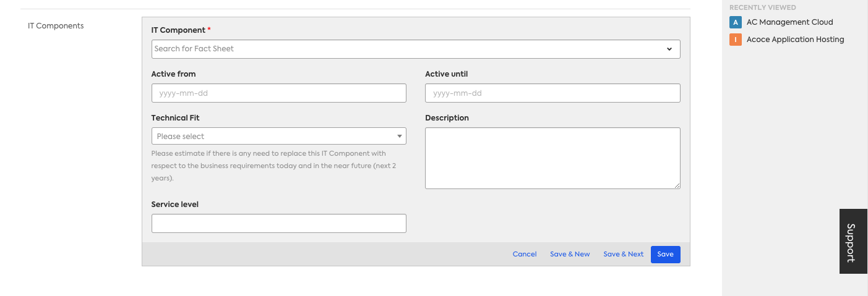Focus the Active from date field
This screenshot has height=296, width=868.
[x=279, y=93]
